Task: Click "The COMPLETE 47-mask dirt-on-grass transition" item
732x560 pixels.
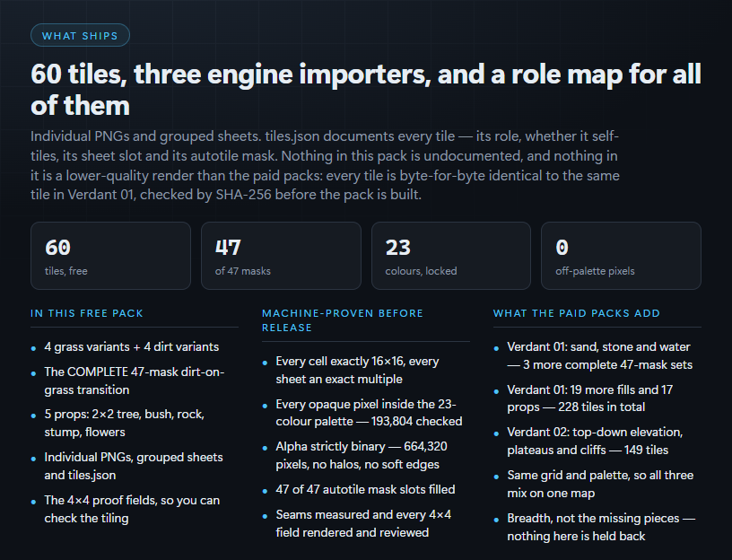Action: click(x=135, y=381)
